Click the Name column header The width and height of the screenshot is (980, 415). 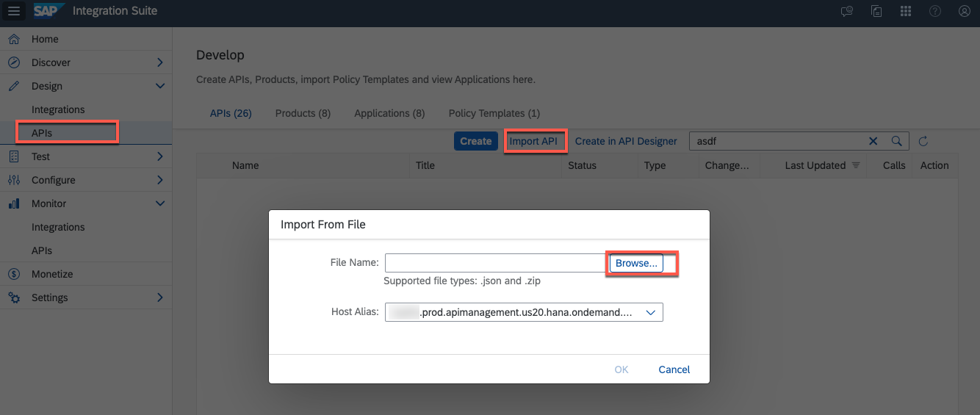(x=245, y=165)
